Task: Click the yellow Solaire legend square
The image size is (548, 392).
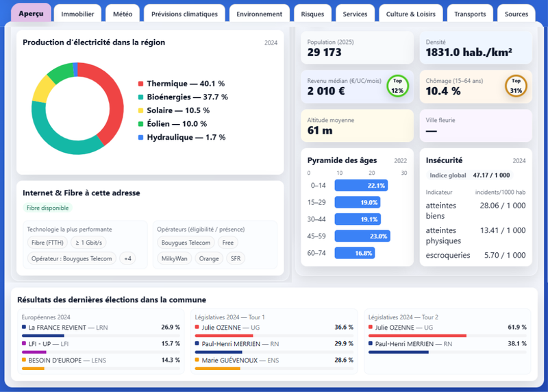Action: [x=141, y=110]
